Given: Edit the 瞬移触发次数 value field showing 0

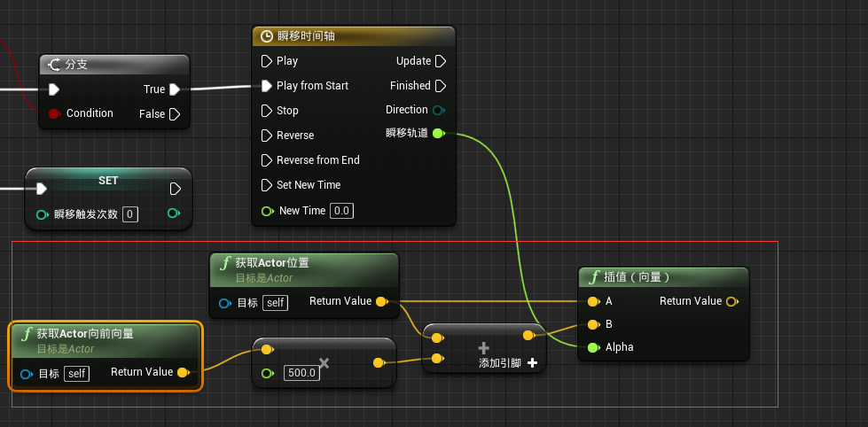Looking at the screenshot, I should pyautogui.click(x=130, y=214).
